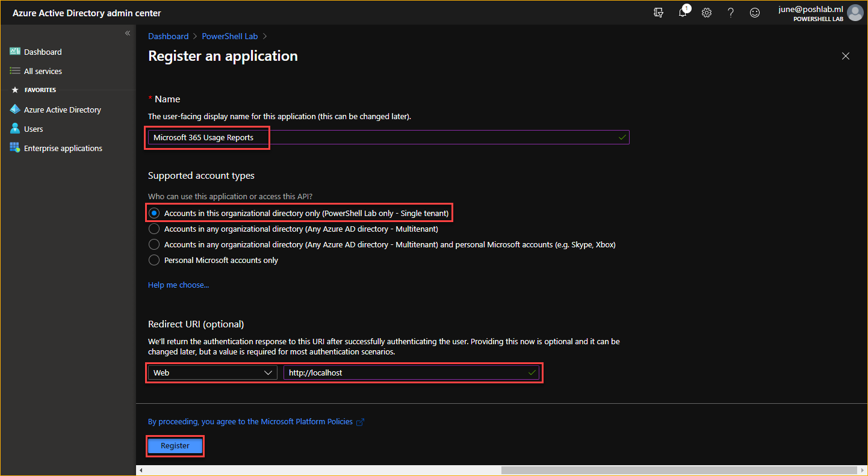Click the All services list icon

15,71
